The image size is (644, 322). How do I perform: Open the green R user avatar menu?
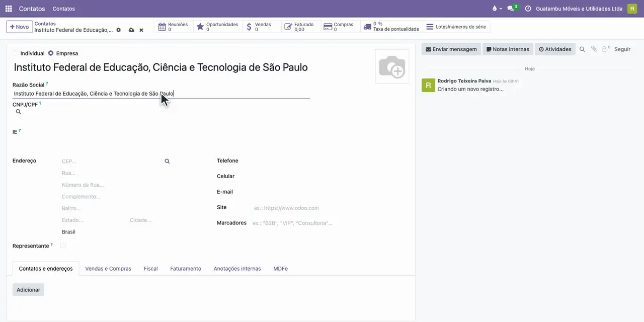tap(632, 9)
